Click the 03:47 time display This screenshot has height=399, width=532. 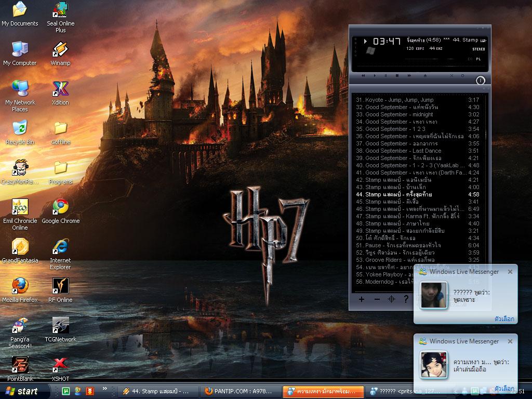click(x=387, y=42)
